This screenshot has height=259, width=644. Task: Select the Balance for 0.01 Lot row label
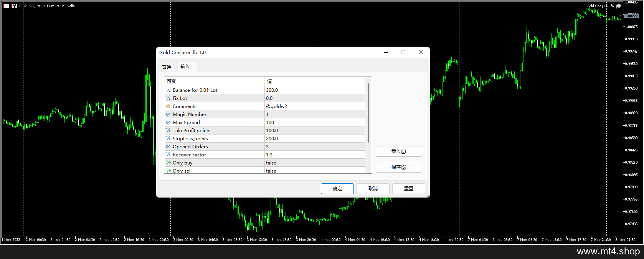(195, 90)
